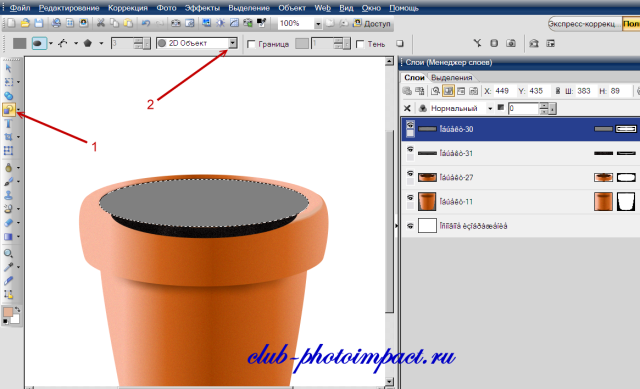Open the Нормальный blend mode dropdown
640x389 pixels.
pyautogui.click(x=490, y=108)
